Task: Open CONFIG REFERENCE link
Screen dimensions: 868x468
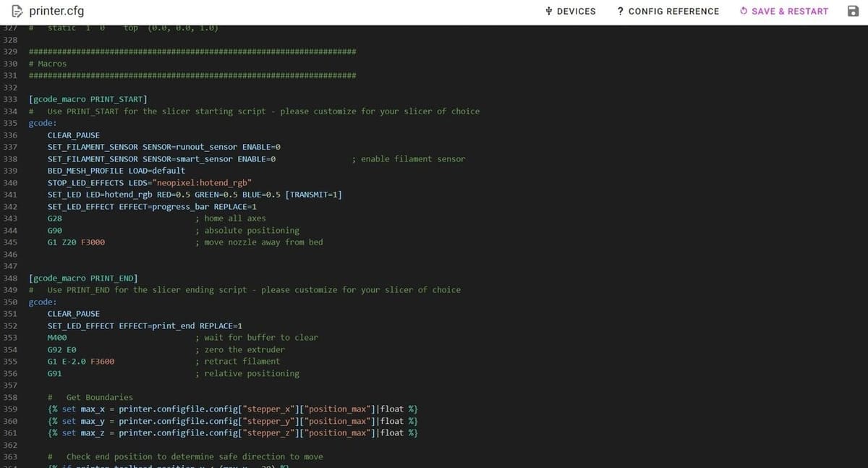Action: [x=668, y=11]
